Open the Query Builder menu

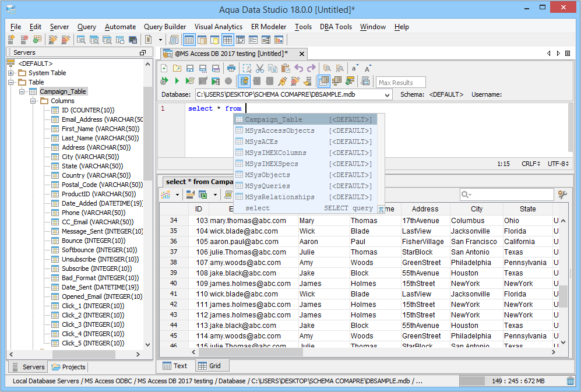coord(165,27)
